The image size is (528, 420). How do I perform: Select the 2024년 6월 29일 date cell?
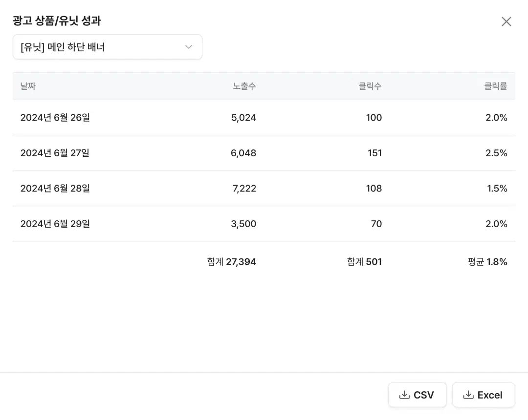click(55, 224)
